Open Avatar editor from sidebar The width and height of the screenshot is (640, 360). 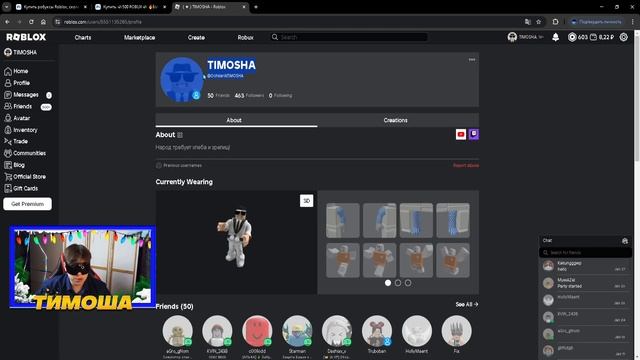(x=17, y=118)
